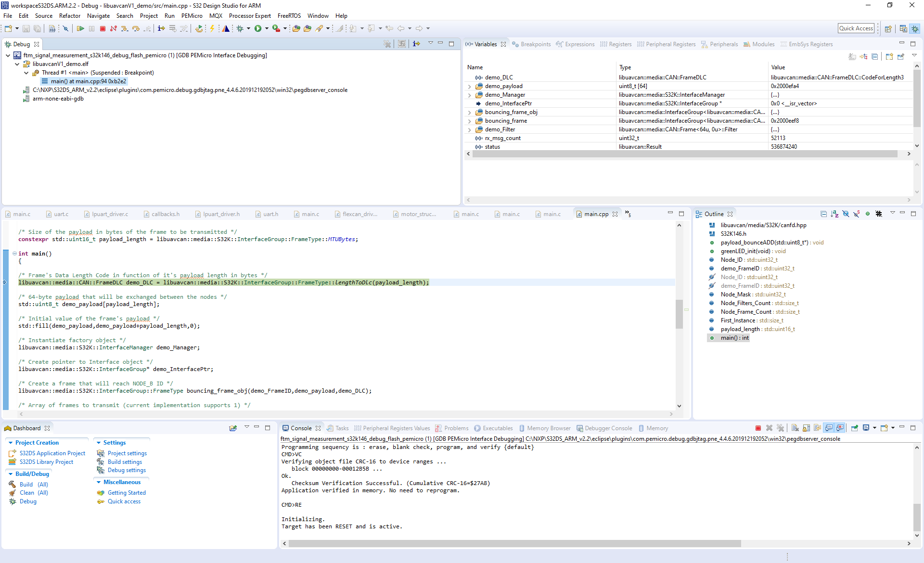Collapse all variables using Collapse All icon
924x563 pixels.
[874, 56]
